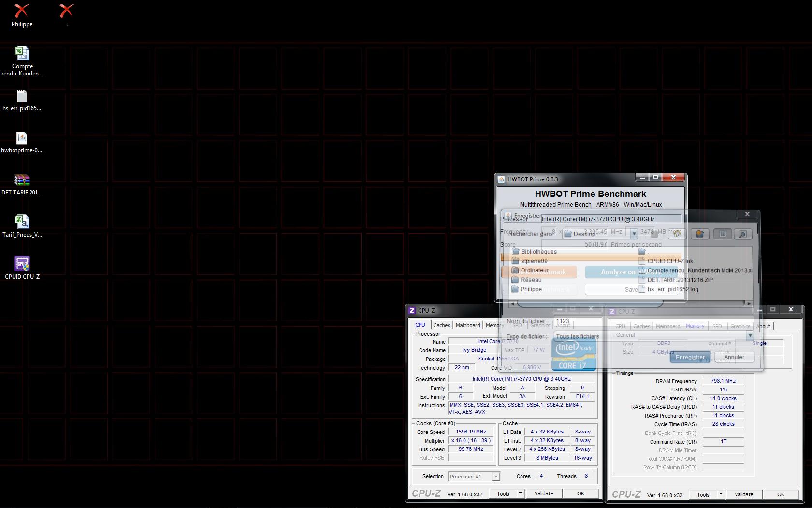Open the Philippe desktop shortcut
This screenshot has height=508, width=812.
pos(22,15)
